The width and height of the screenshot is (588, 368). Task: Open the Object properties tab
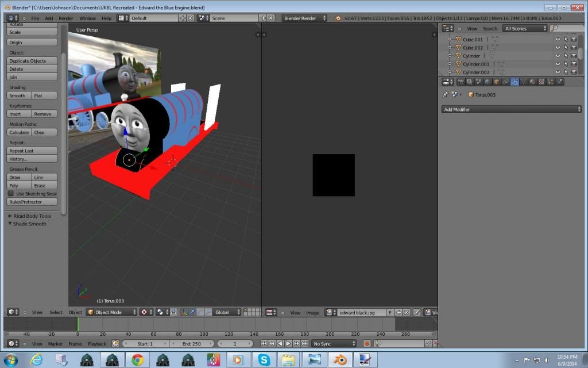pos(497,82)
